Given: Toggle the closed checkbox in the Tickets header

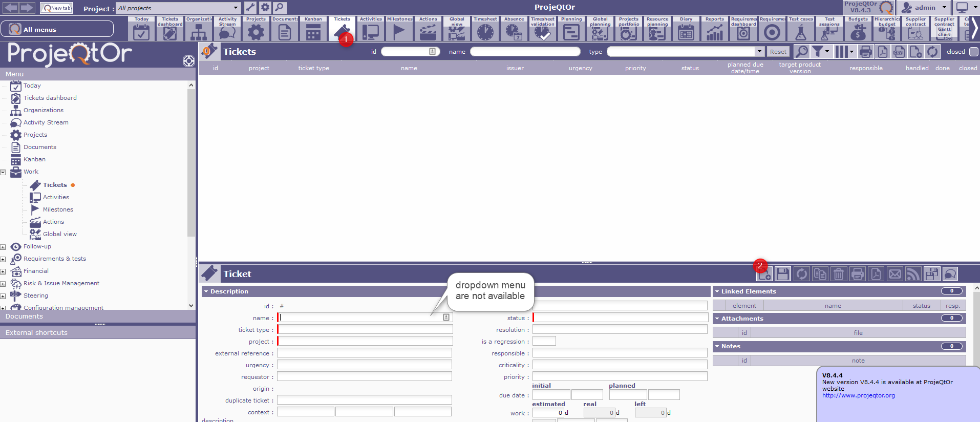Looking at the screenshot, I should 974,52.
